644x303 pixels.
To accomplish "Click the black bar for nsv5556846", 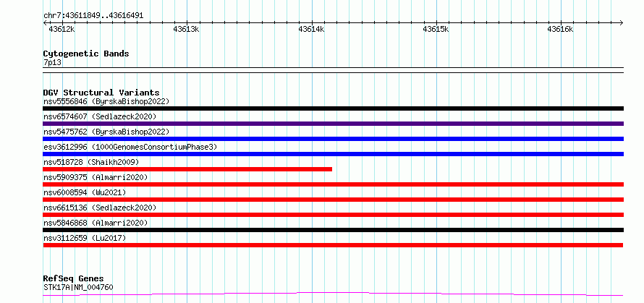I will (x=333, y=108).
